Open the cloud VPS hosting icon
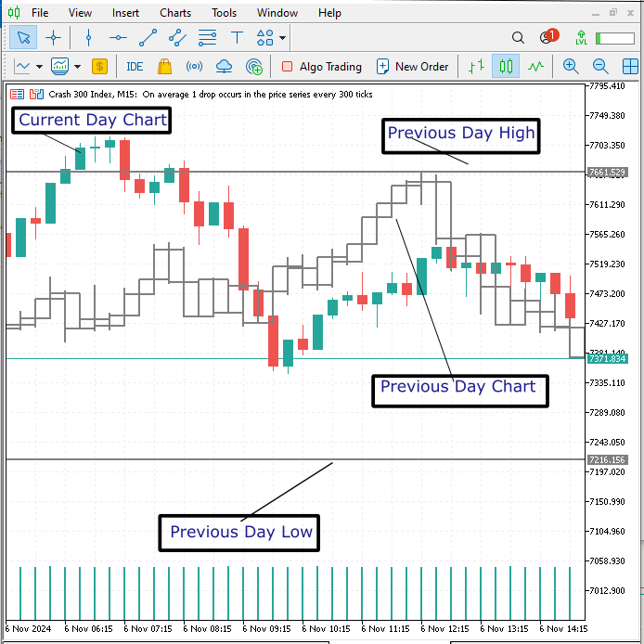 click(224, 67)
